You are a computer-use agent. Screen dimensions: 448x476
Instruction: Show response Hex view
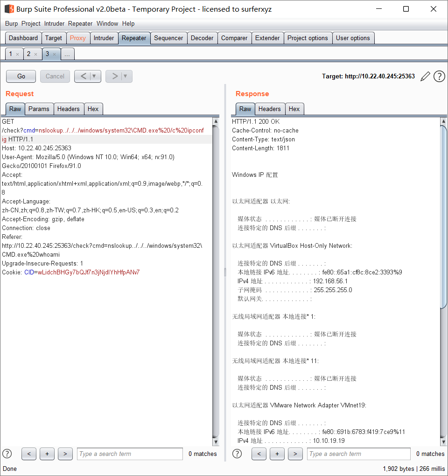pos(294,109)
